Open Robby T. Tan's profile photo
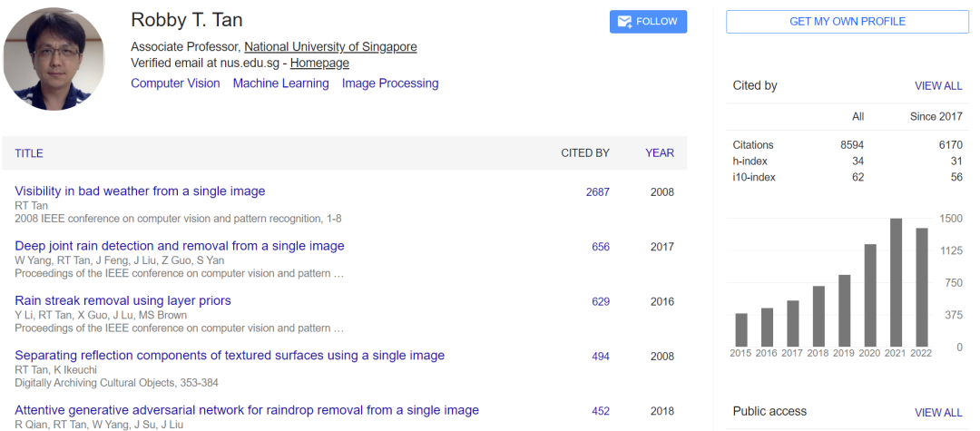Screen dimensions: 980x431 (55, 60)
